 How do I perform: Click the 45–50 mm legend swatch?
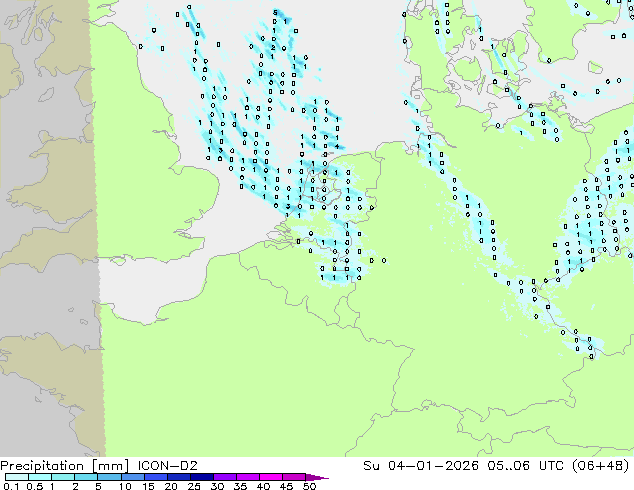coord(294,477)
